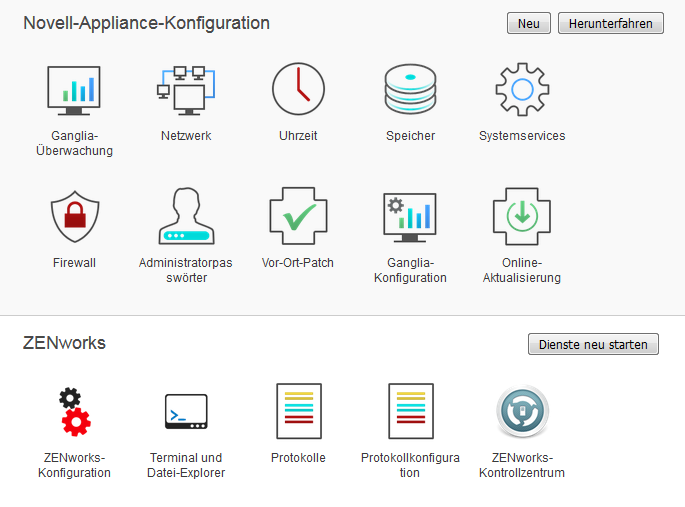Open the Ganglia-Konfiguration icon

[410, 217]
